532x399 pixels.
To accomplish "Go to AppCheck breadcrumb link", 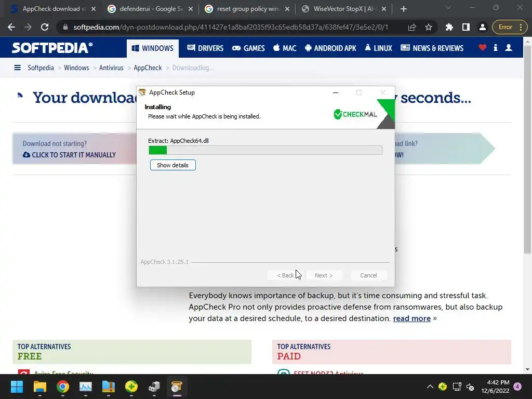I will (148, 68).
